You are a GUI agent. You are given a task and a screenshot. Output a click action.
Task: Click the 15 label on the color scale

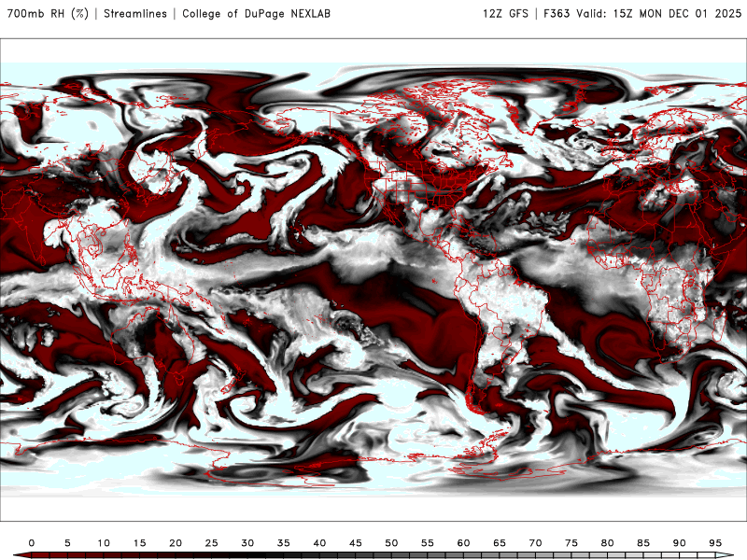coord(139,543)
